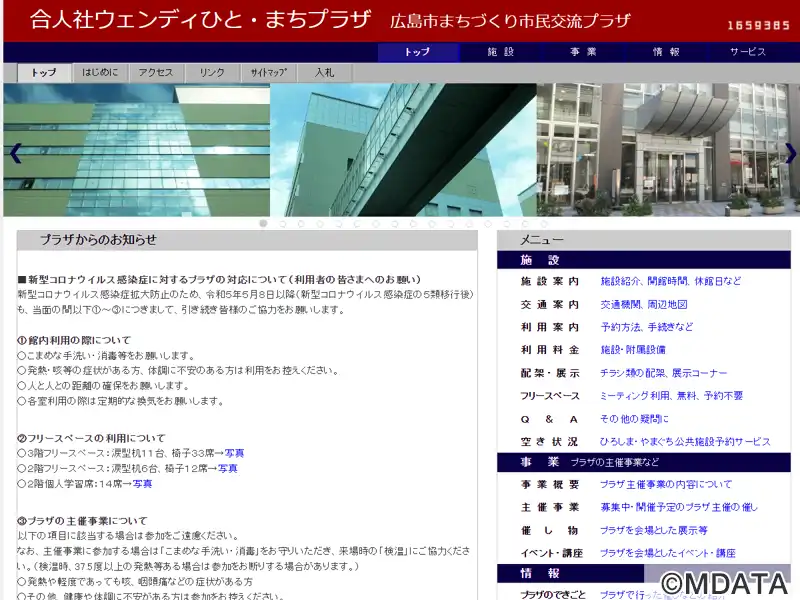Switch to the リンク tab
The height and width of the screenshot is (600, 800).
tap(212, 72)
